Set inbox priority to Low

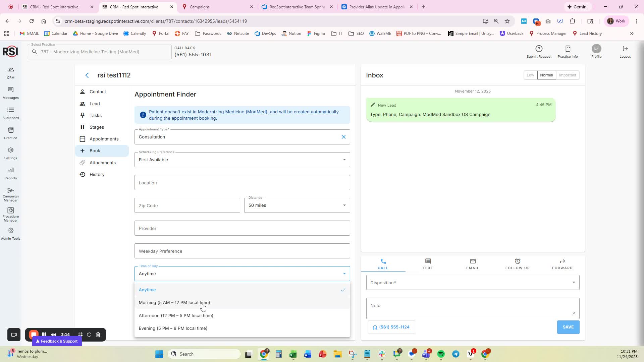pos(530,75)
